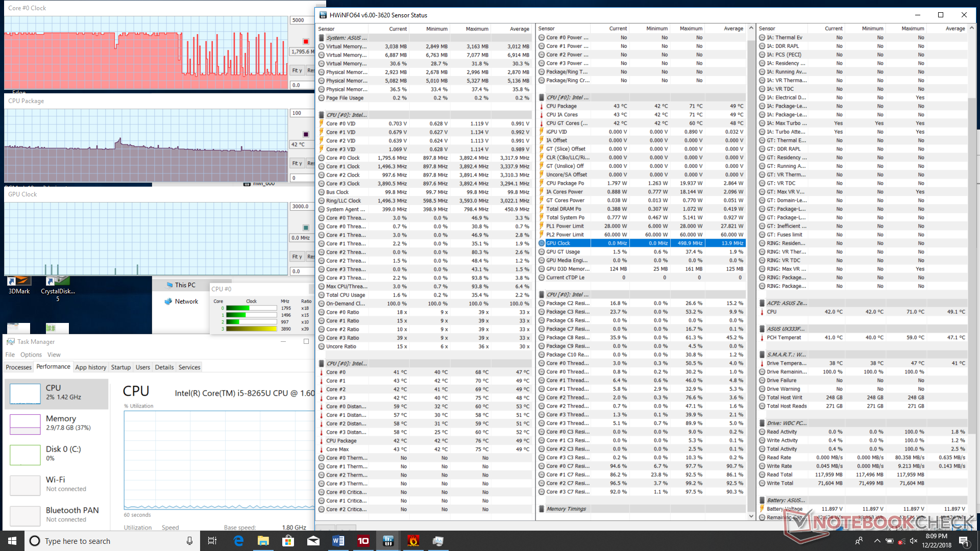Click Fit y in Core #0 Clock graph
This screenshot has width=980, height=551.
297,70
